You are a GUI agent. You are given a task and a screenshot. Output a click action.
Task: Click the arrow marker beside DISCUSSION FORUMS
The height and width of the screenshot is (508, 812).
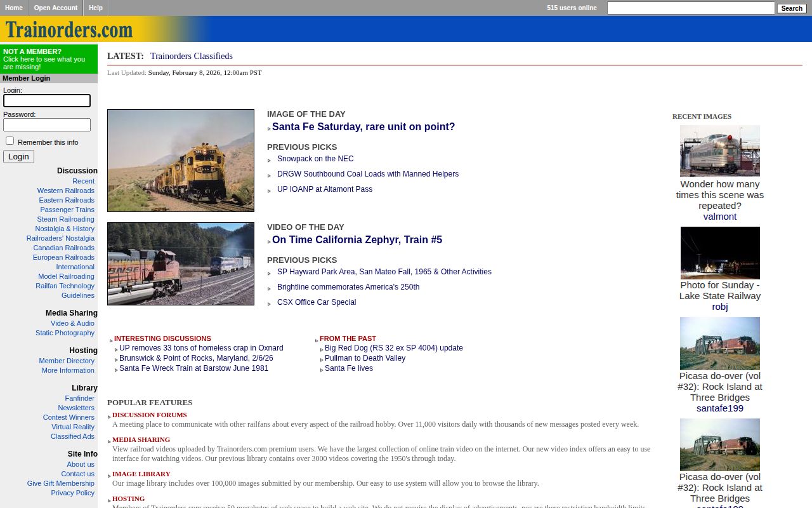pos(109,416)
